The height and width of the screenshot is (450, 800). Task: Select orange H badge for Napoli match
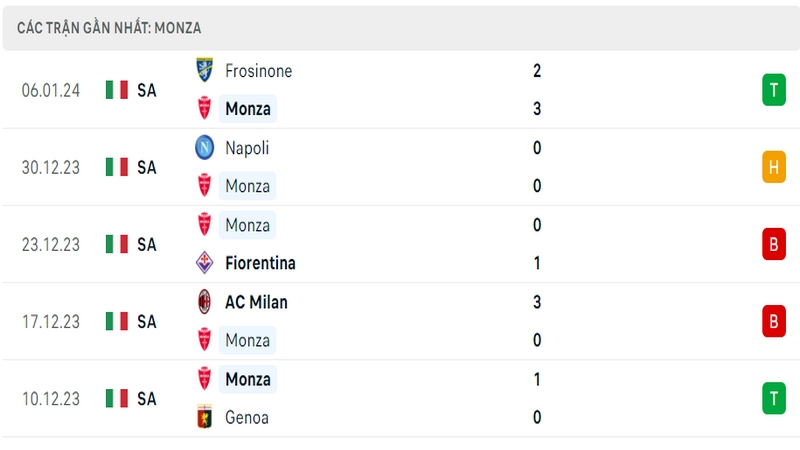click(773, 167)
